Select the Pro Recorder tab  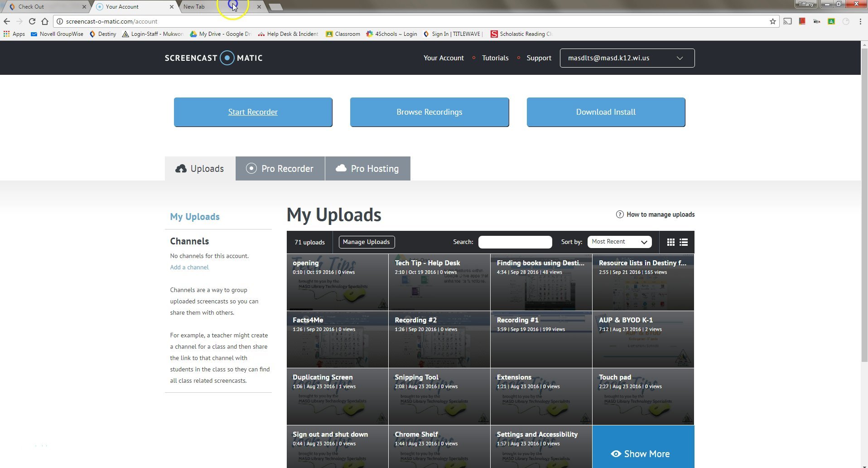tap(280, 169)
